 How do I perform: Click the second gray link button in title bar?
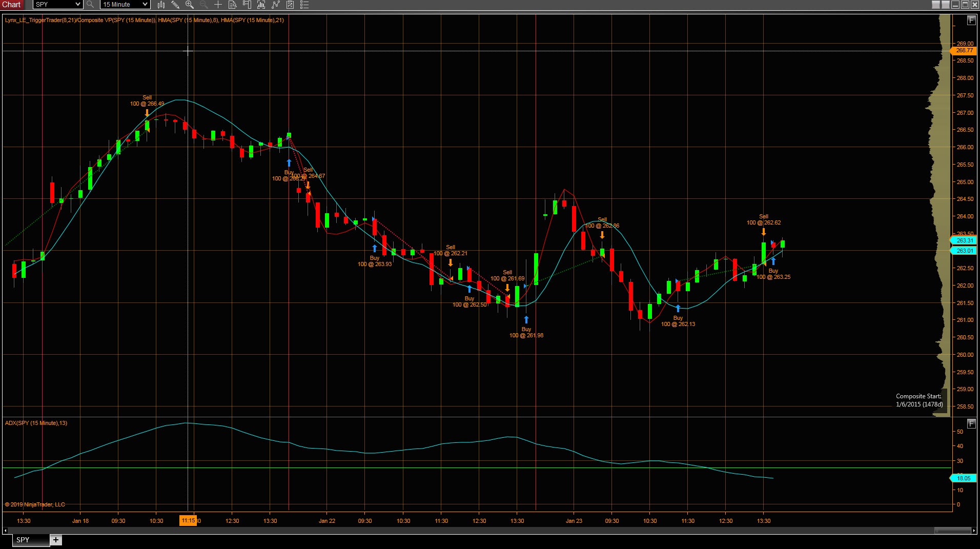[x=946, y=5]
